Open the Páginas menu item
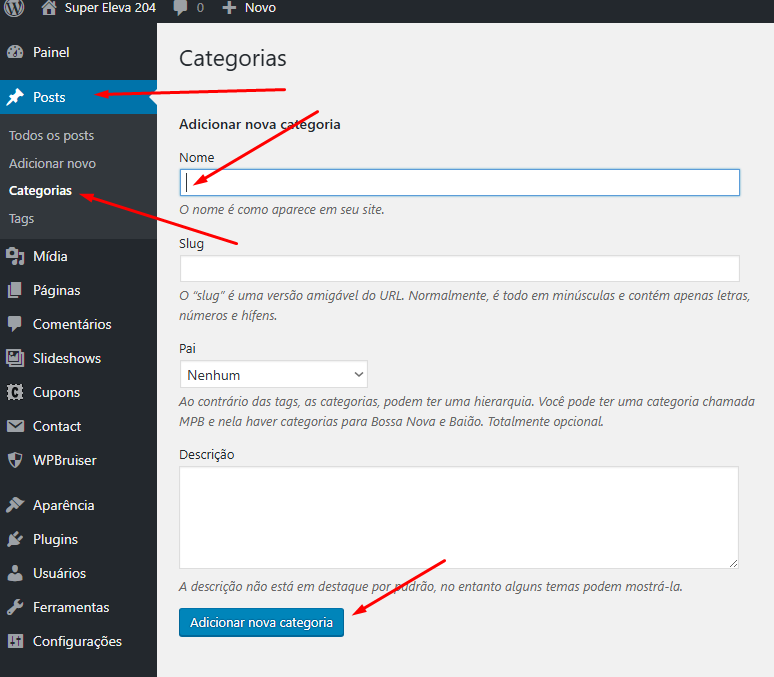This screenshot has width=774, height=677. tap(56, 290)
